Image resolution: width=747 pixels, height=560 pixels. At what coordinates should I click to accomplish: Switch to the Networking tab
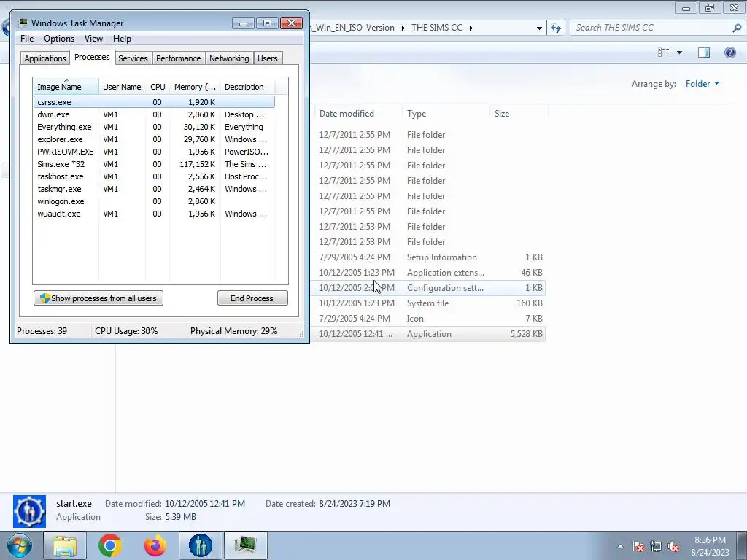(229, 58)
